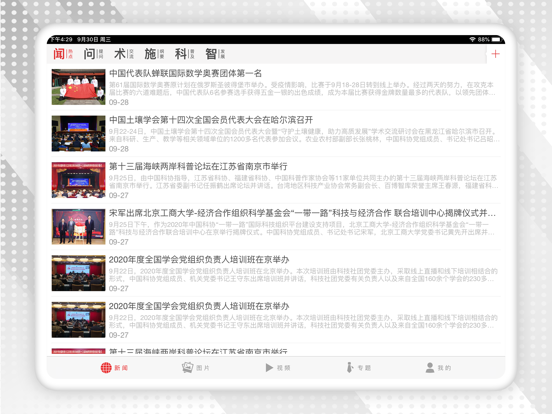Open article 第十三届海峡两岸科普论坛在江苏省南京市举行
Viewport: 552px width, 414px height.
(x=198, y=166)
